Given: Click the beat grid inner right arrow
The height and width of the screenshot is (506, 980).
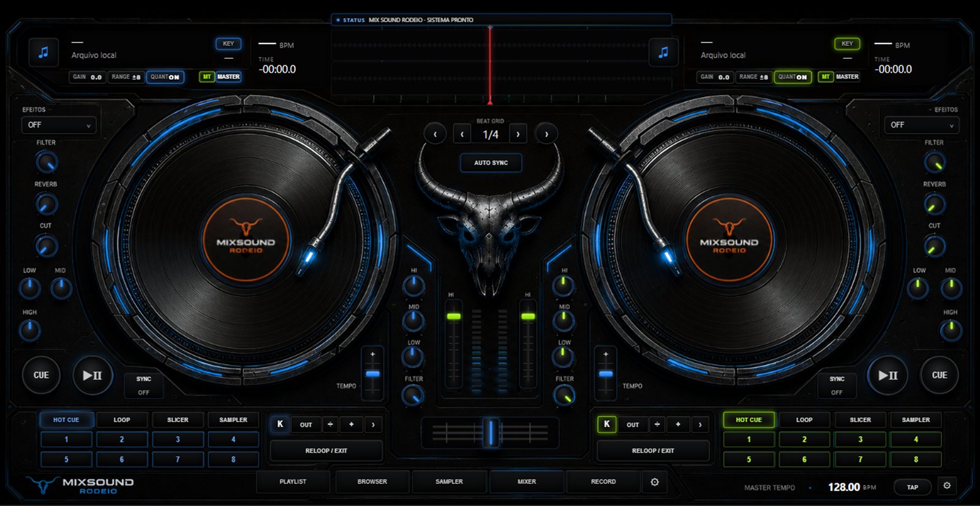Looking at the screenshot, I should pyautogui.click(x=518, y=134).
